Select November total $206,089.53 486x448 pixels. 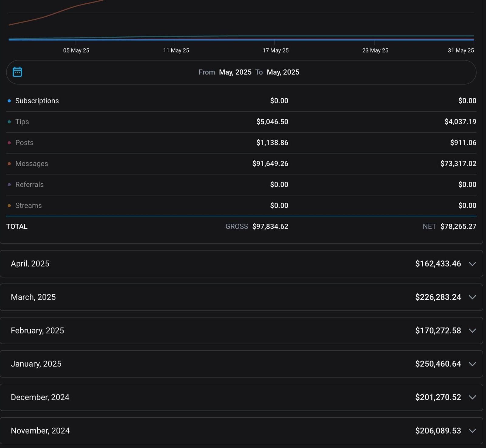[438, 430]
